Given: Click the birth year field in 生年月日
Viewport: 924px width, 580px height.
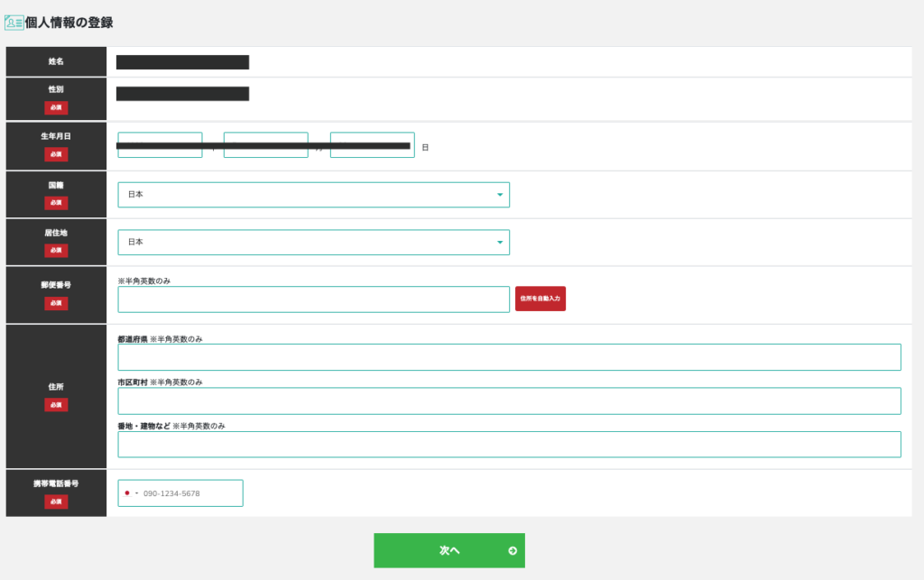Looking at the screenshot, I should tap(160, 153).
